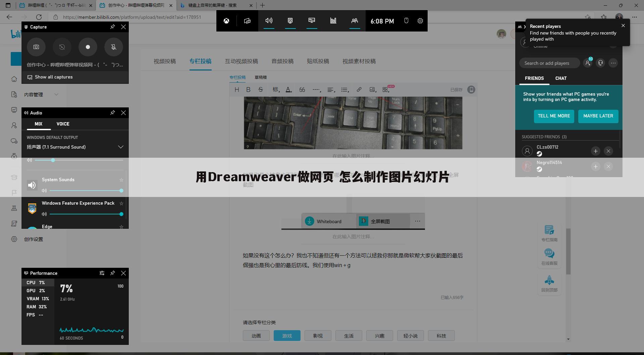Open the 扬声器 7.1 Surround Sound output dropdown
This screenshot has height=355, width=644.
[120, 147]
